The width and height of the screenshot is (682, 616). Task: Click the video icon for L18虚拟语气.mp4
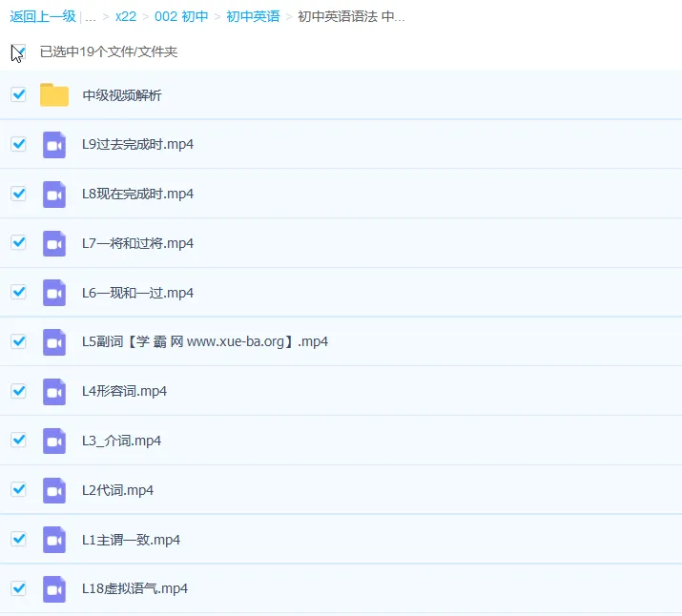[54, 589]
